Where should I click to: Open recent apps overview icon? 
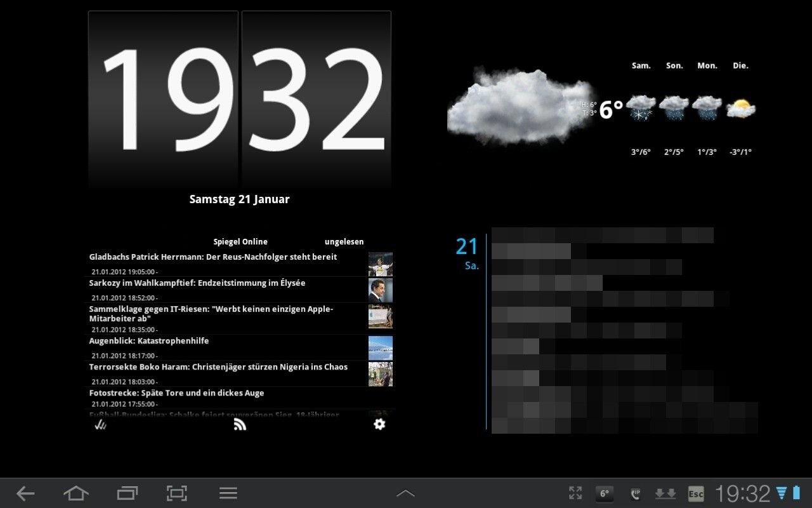tap(127, 493)
